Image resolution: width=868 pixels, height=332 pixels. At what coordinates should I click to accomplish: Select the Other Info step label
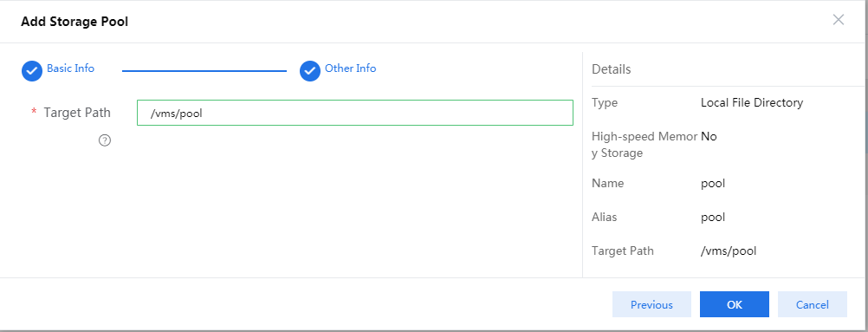tap(351, 68)
